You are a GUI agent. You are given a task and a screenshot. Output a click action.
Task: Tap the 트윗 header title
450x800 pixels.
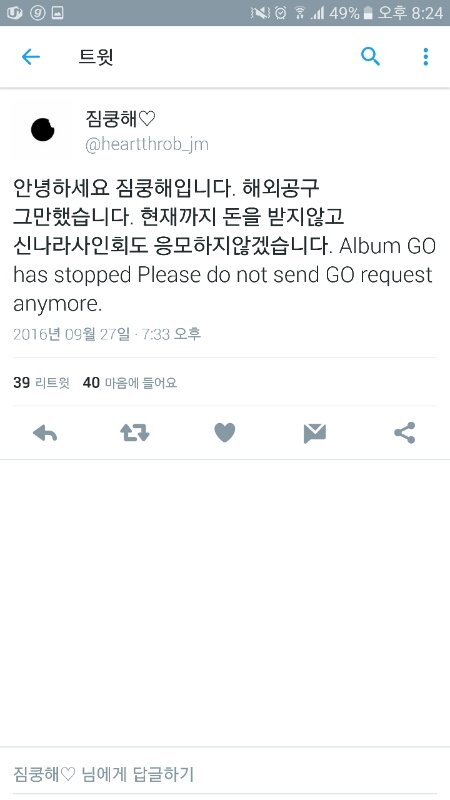pyautogui.click(x=95, y=57)
